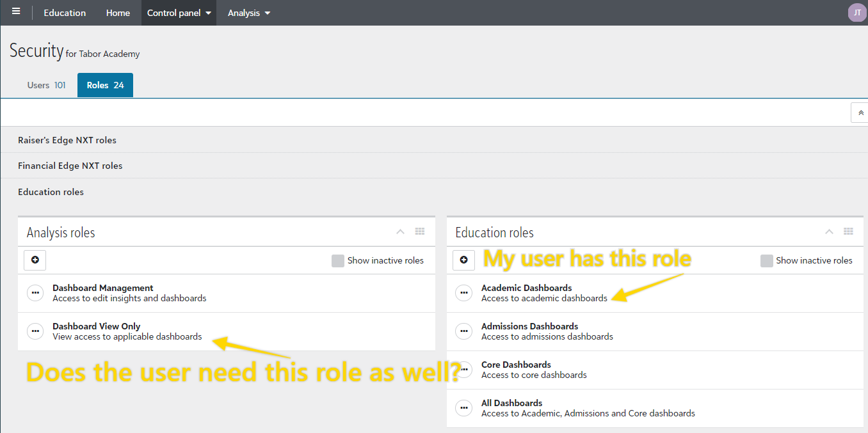The height and width of the screenshot is (433, 868).
Task: Collapse the Education roles tile
Action: [x=829, y=232]
